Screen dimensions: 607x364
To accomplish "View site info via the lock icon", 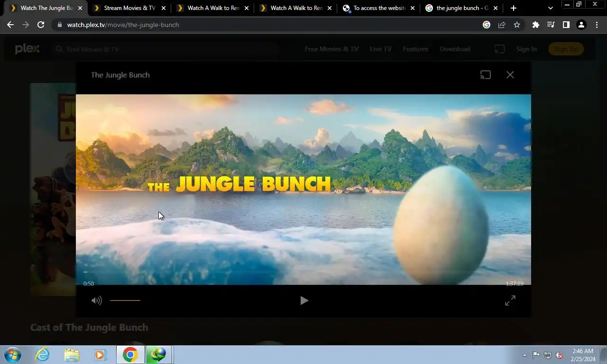I will (x=59, y=25).
